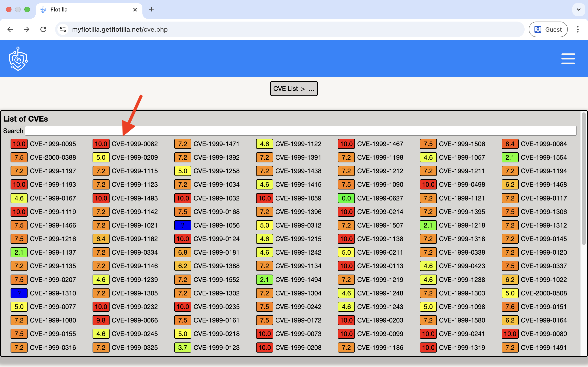Screen dimensions: 588x367
Task: Click the browser back arrow
Action: (10, 29)
